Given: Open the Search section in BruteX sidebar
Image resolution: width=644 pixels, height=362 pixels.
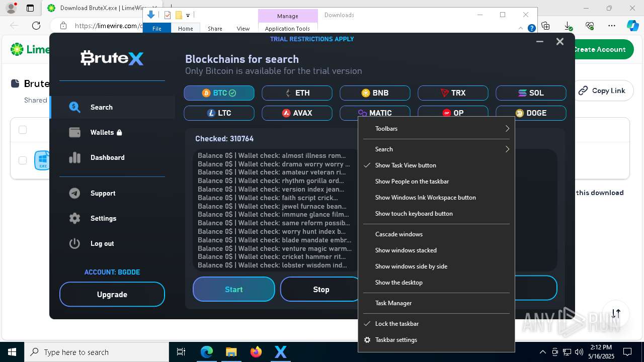Looking at the screenshot, I should click(x=113, y=107).
